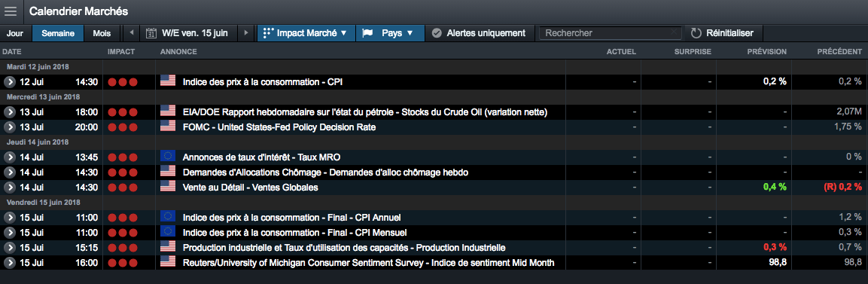Click the Réinitialiser refresh icon
Screen dimensions: 868x284
696,33
